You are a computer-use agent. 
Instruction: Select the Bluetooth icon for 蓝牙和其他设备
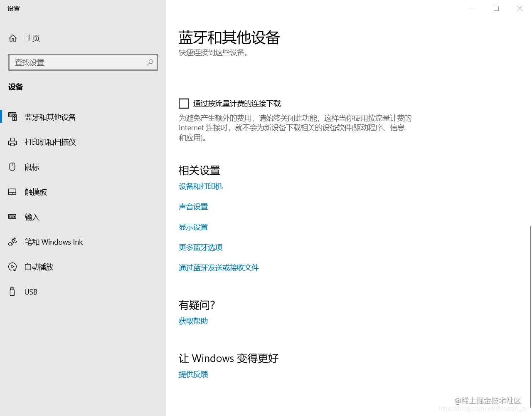click(x=12, y=117)
